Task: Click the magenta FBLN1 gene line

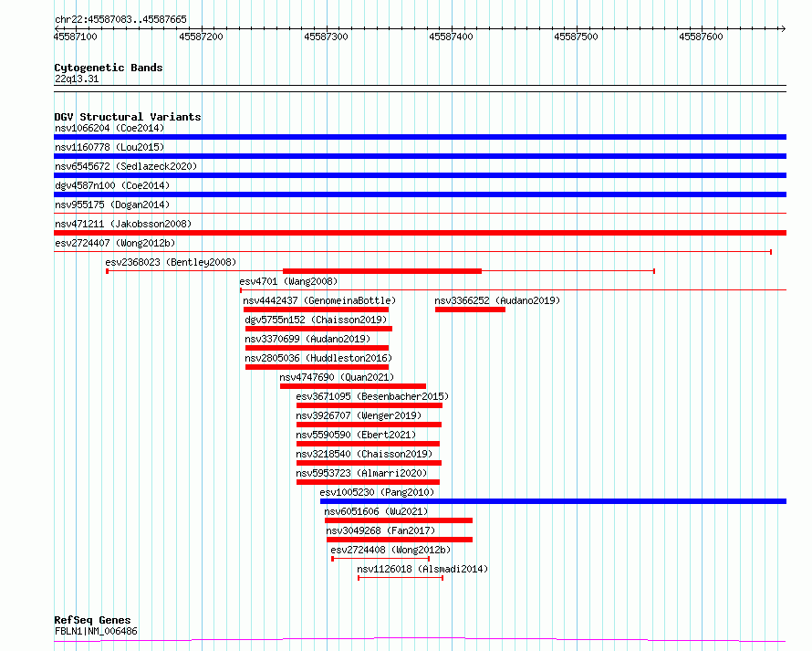Action: (x=420, y=640)
